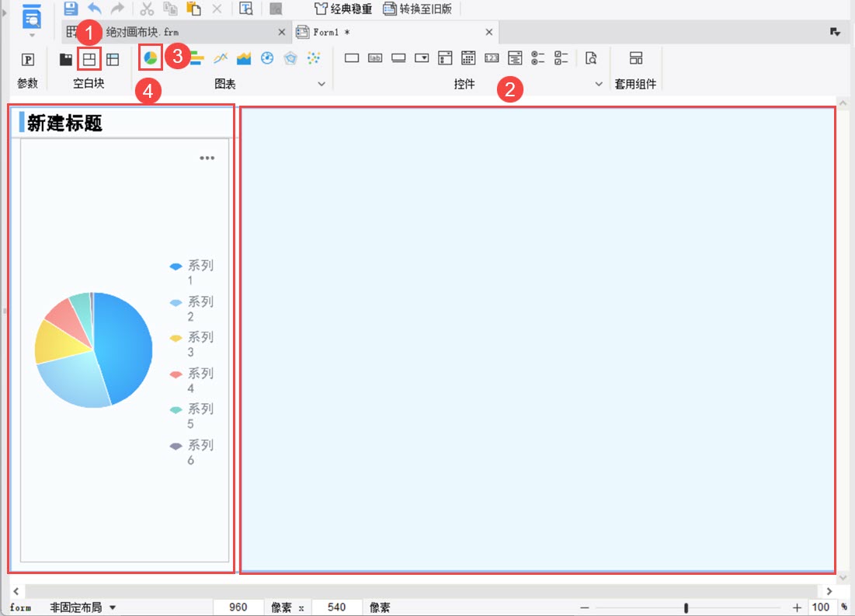Click the 经典稳重 theme button
855x616 pixels.
[343, 9]
